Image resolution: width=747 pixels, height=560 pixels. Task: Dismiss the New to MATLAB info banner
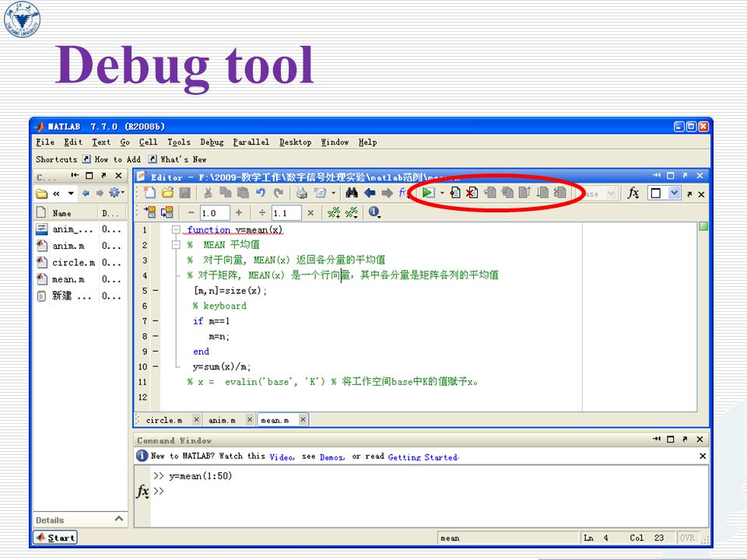point(702,457)
